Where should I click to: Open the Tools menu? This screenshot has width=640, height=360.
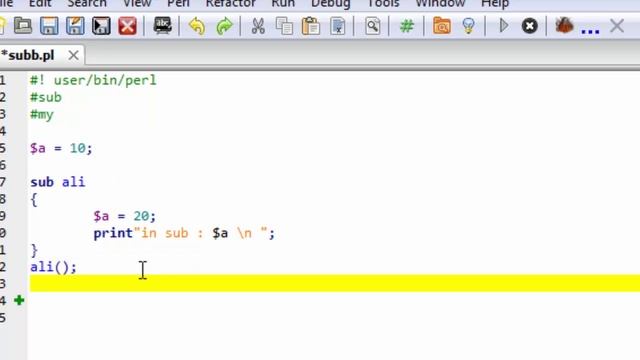tap(383, 4)
